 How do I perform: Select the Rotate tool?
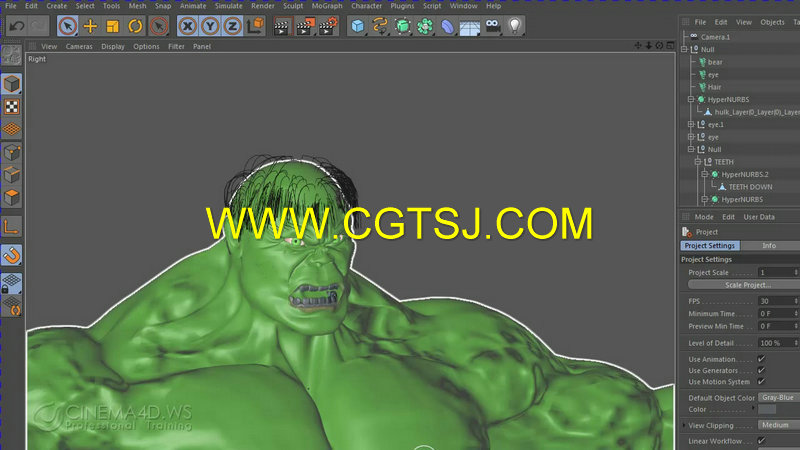click(x=135, y=26)
